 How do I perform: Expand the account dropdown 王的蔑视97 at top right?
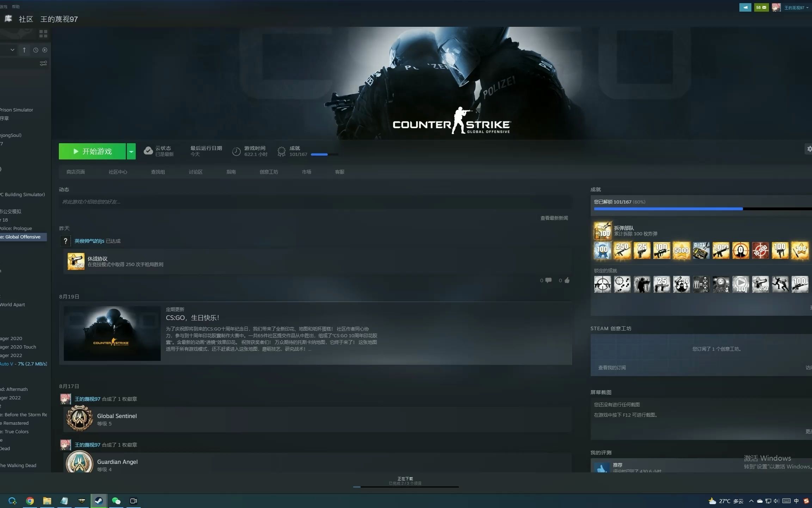(x=796, y=7)
